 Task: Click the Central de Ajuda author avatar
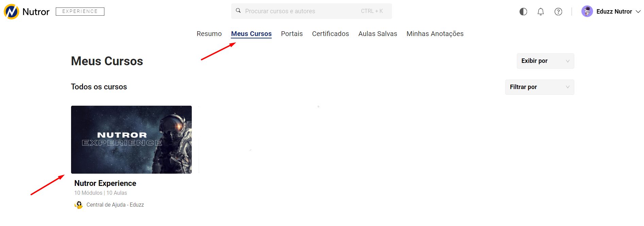[79, 205]
